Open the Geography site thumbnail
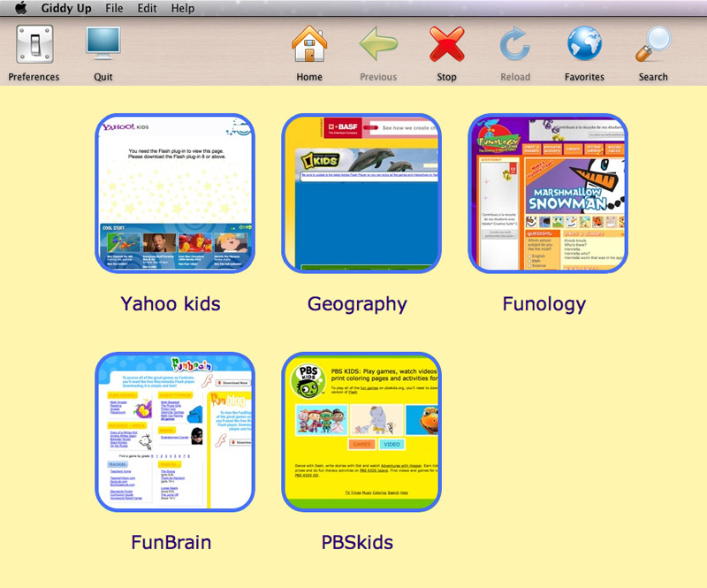Image resolution: width=707 pixels, height=588 pixels. pyautogui.click(x=361, y=193)
